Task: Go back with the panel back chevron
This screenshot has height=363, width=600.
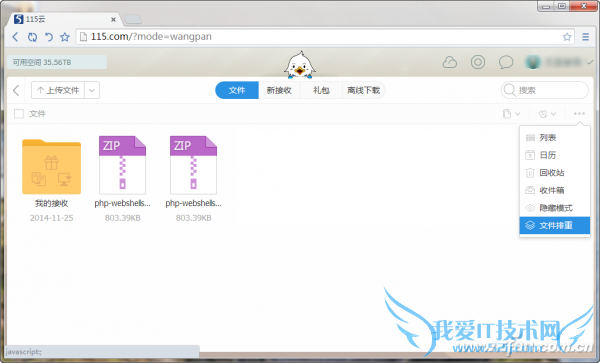Action: coord(16,90)
